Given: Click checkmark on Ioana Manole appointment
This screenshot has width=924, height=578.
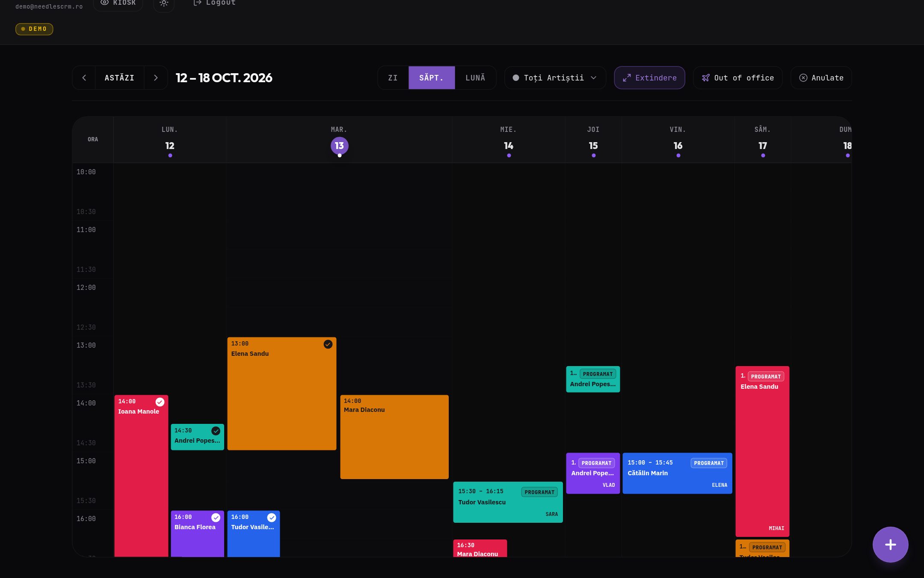Looking at the screenshot, I should pyautogui.click(x=160, y=402).
